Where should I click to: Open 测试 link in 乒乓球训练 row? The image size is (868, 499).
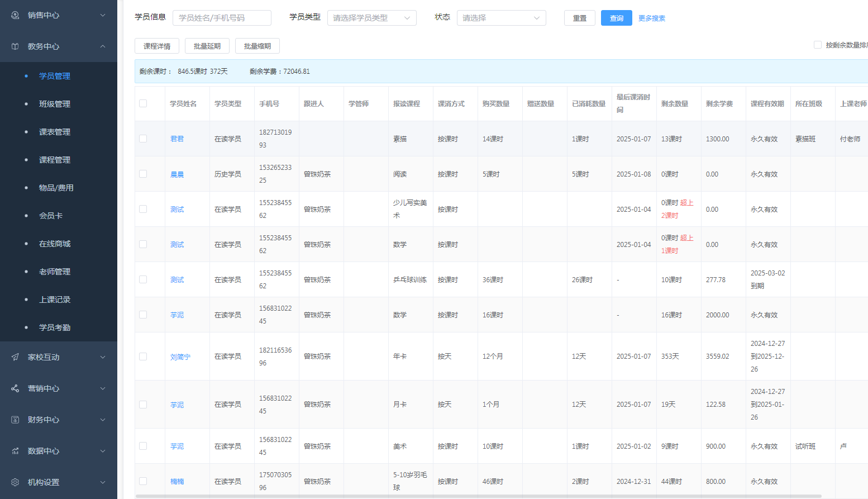(177, 280)
